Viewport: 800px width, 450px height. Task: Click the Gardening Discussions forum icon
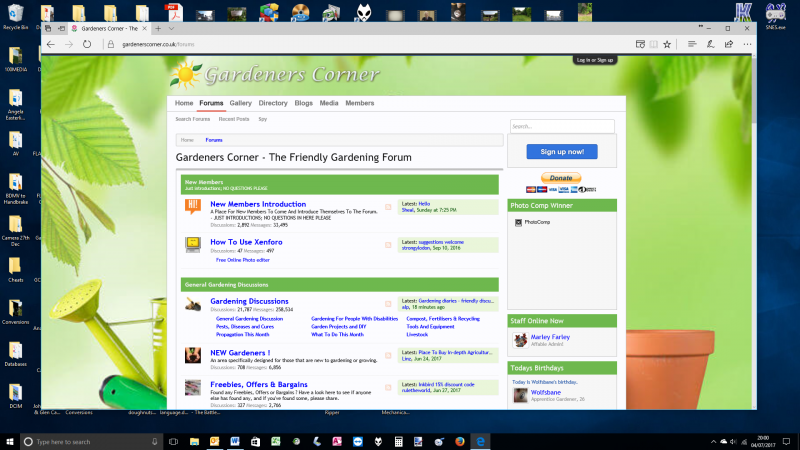pyautogui.click(x=193, y=304)
